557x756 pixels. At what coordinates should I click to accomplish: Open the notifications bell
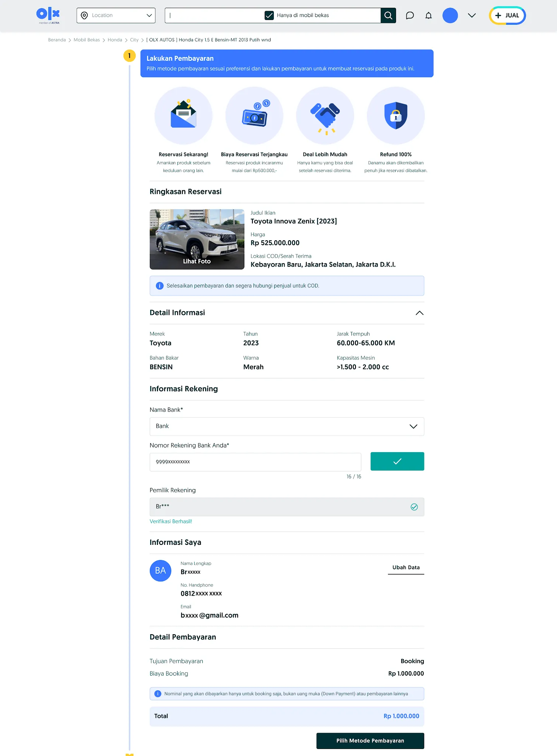pos(429,16)
